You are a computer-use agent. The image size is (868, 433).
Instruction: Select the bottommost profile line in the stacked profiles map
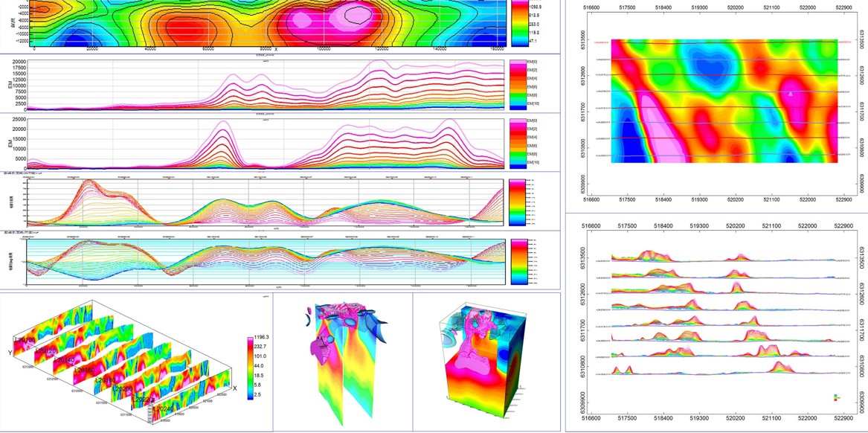click(x=721, y=373)
